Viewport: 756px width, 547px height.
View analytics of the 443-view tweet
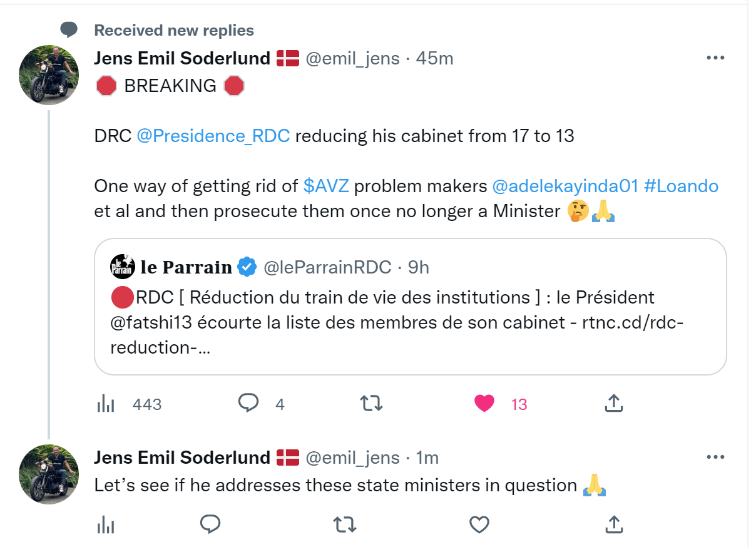click(x=106, y=404)
